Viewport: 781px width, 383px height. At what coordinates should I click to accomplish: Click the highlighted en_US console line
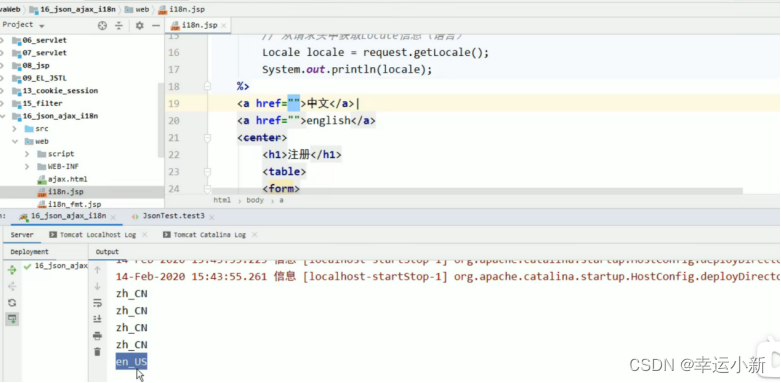(131, 362)
